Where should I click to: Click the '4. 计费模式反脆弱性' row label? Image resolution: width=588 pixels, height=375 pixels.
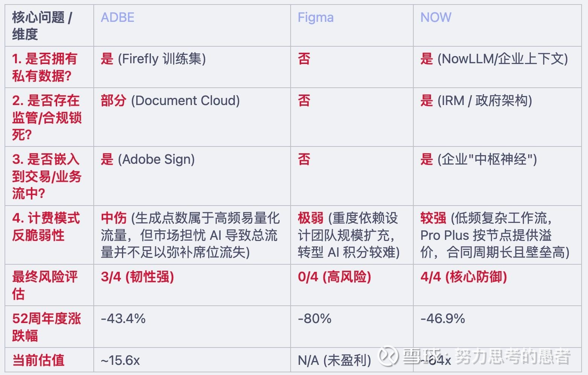(46, 226)
